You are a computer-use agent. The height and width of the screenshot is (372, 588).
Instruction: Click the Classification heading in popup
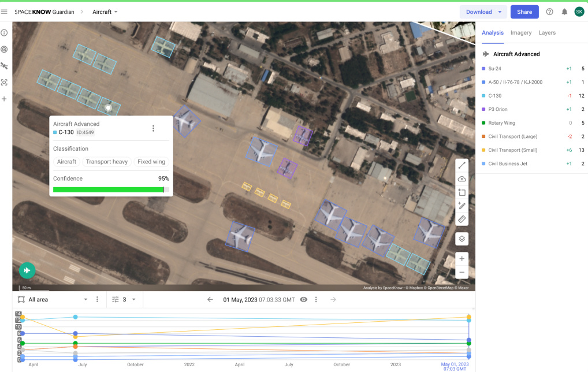point(70,148)
